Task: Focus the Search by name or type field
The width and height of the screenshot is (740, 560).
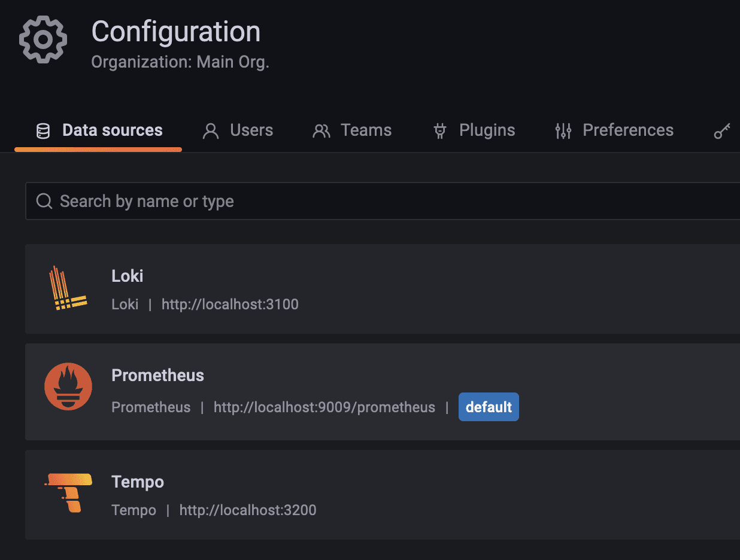Action: pyautogui.click(x=383, y=201)
